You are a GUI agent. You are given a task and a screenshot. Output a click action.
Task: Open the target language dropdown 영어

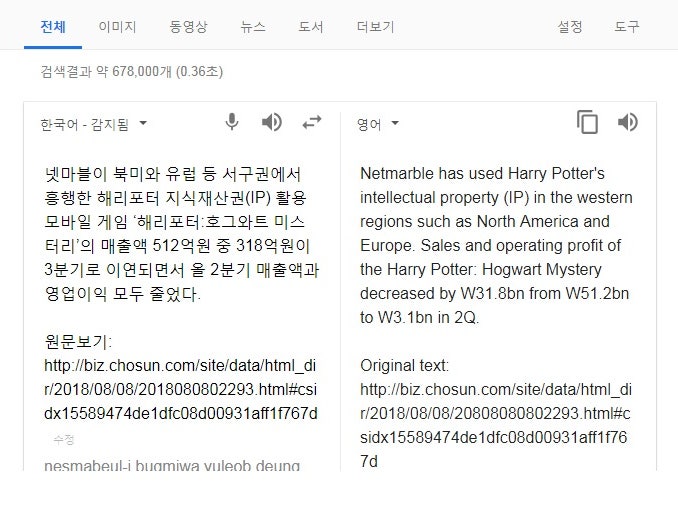pos(377,125)
